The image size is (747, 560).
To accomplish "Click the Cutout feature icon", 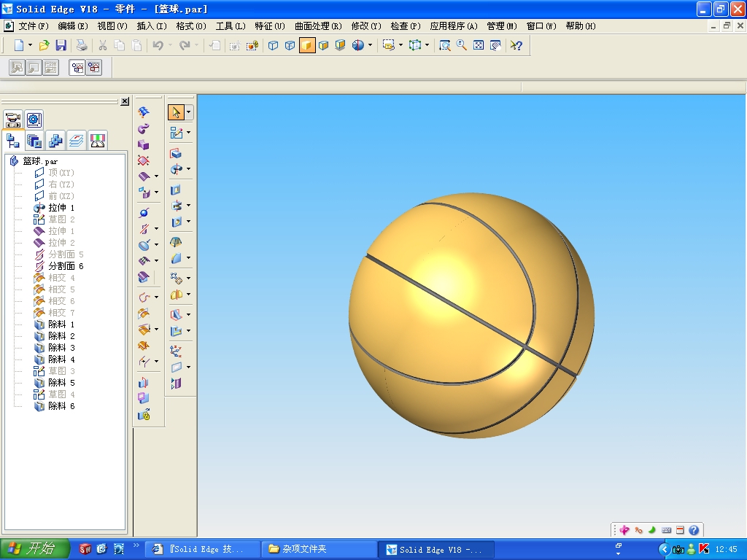I will pos(177,190).
